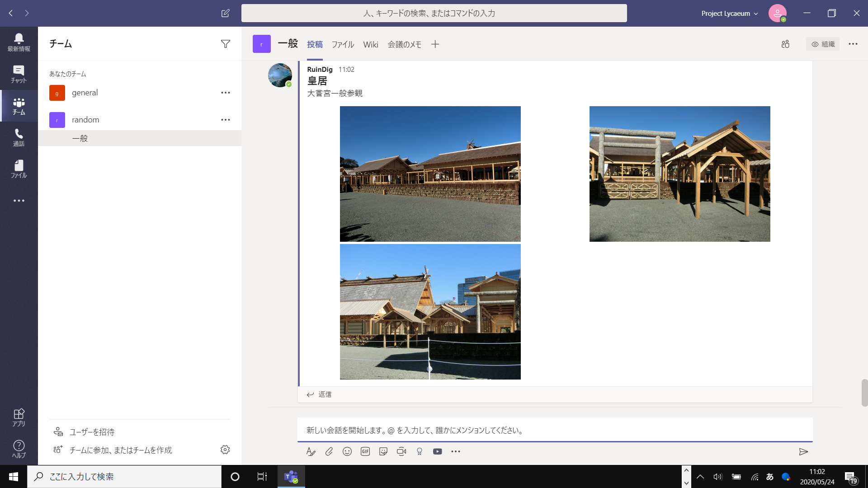Open the emoji picker
868x488 pixels.
(x=347, y=451)
